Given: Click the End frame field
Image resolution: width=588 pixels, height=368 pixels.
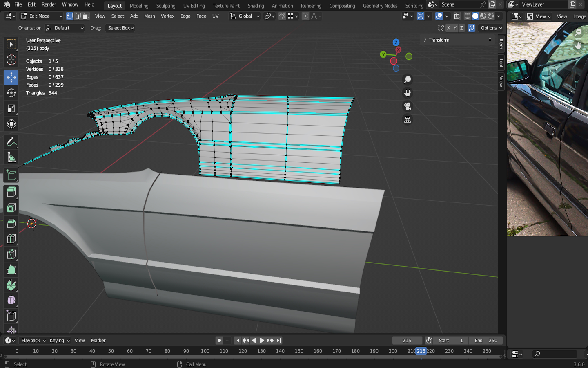Looking at the screenshot, I should (x=486, y=340).
